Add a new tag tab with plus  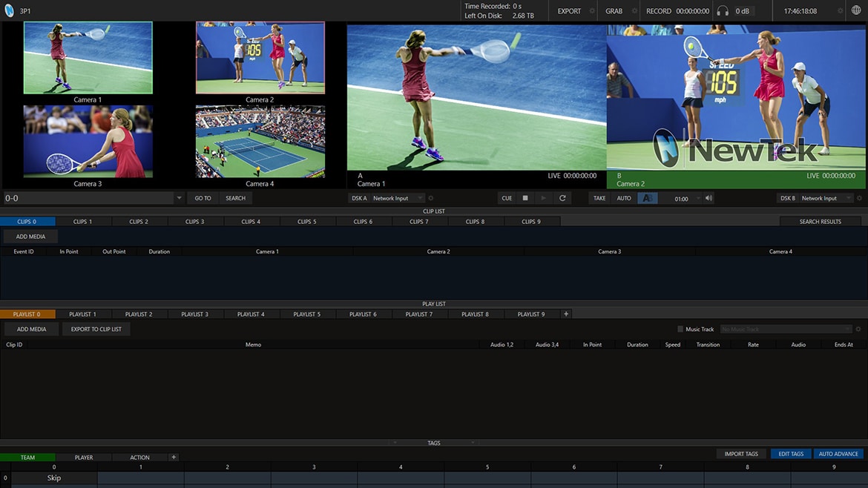tap(174, 458)
